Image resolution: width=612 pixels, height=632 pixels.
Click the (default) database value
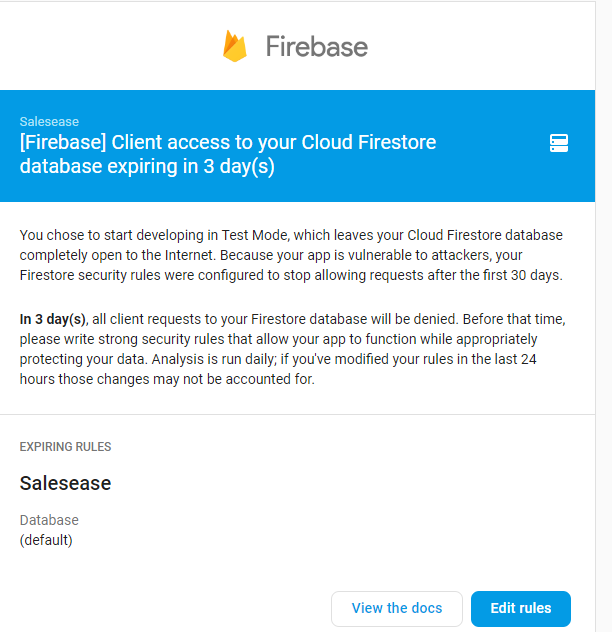[46, 540]
